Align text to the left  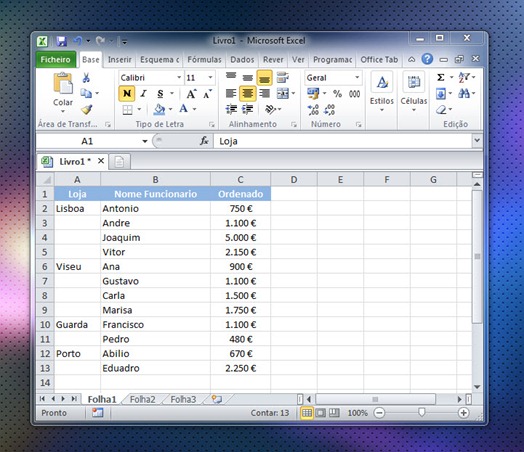pyautogui.click(x=231, y=94)
